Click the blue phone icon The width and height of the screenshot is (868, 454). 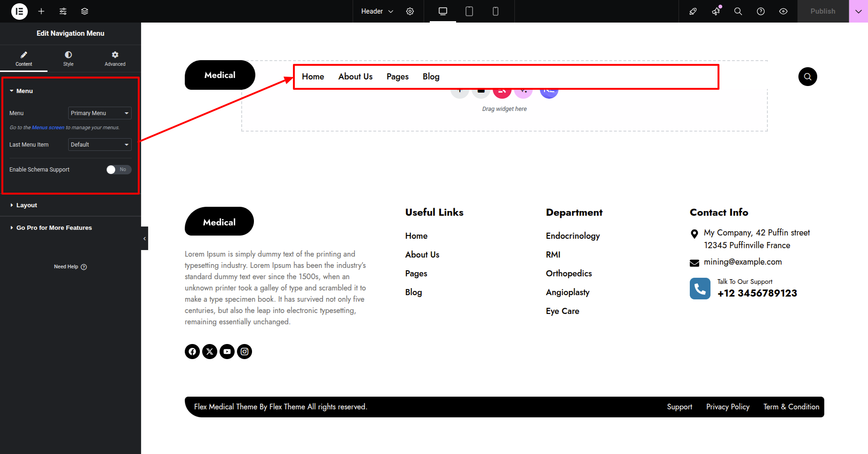click(x=700, y=289)
